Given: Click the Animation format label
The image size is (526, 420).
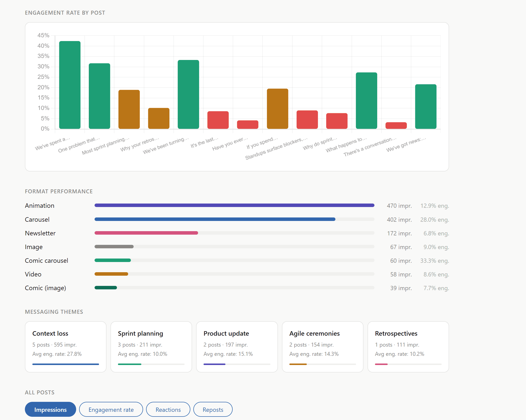Looking at the screenshot, I should (x=40, y=206).
